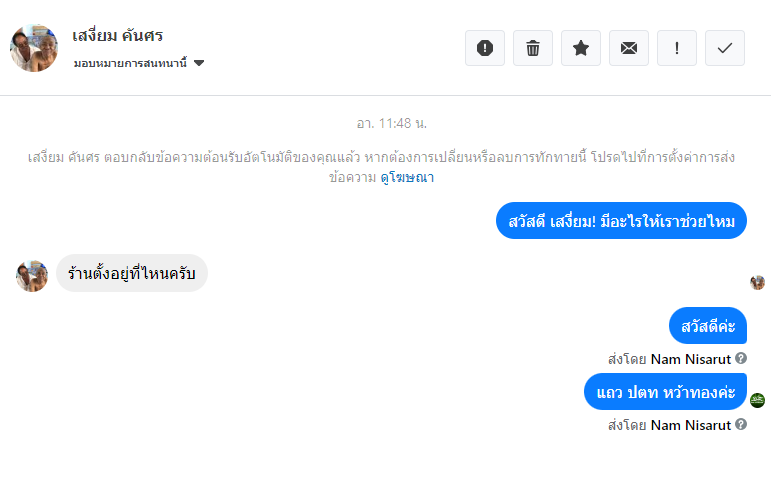Click the greeting bubble สวัสดี เสงี่ยม!
The height and width of the screenshot is (477, 771).
621,221
